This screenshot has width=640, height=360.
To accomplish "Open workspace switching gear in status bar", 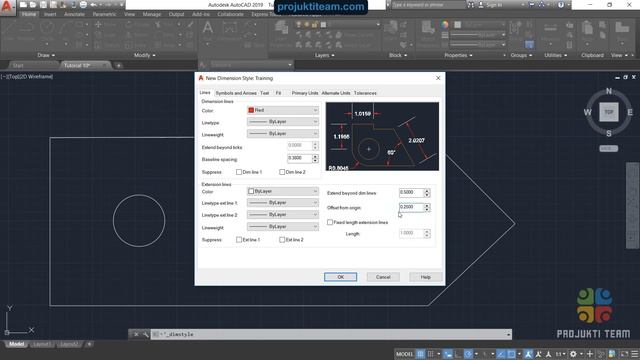I will tap(573, 354).
